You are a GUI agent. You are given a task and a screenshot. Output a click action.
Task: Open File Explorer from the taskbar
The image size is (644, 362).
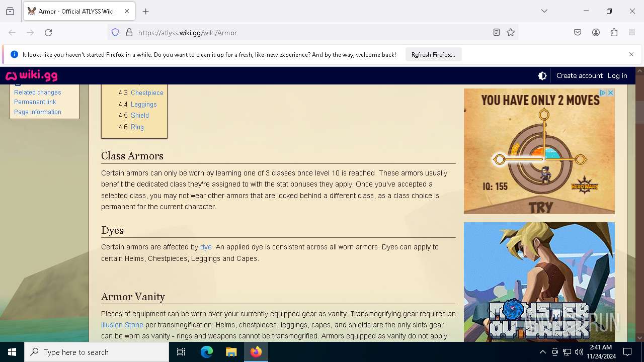(231, 352)
